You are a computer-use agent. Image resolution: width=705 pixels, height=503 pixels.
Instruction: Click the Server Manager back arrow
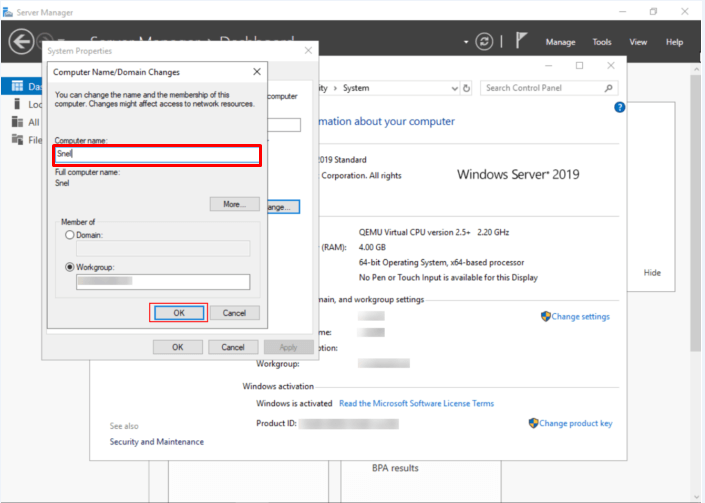coord(21,42)
